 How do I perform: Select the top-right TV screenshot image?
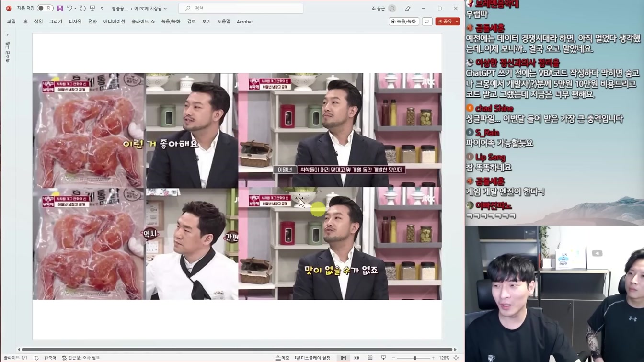pyautogui.click(x=340, y=130)
